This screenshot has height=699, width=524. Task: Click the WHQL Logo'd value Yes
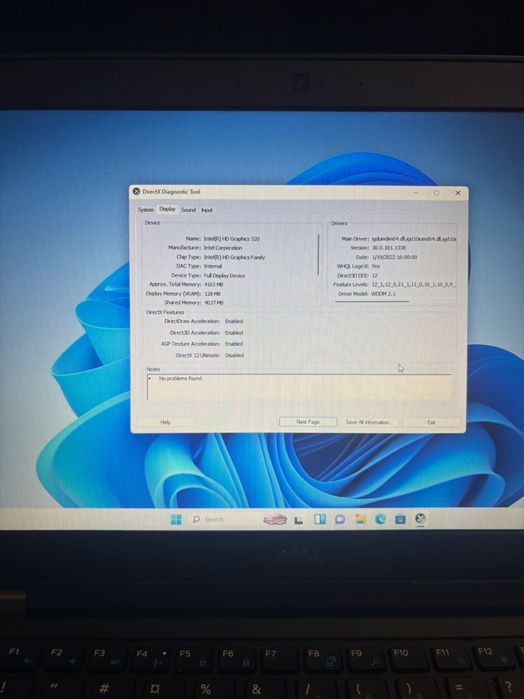376,266
